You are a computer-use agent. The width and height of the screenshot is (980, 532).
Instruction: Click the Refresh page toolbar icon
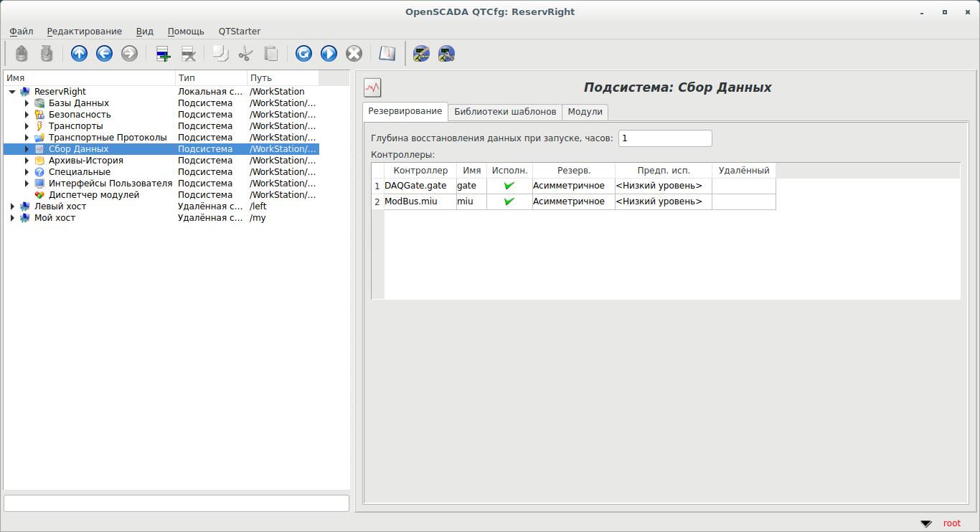[303, 54]
